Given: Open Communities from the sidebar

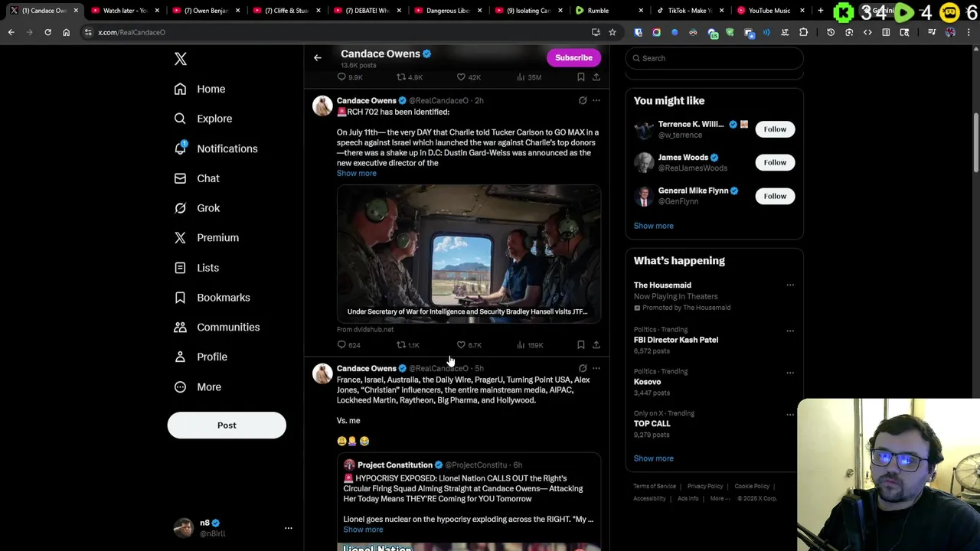Looking at the screenshot, I should coord(217,328).
